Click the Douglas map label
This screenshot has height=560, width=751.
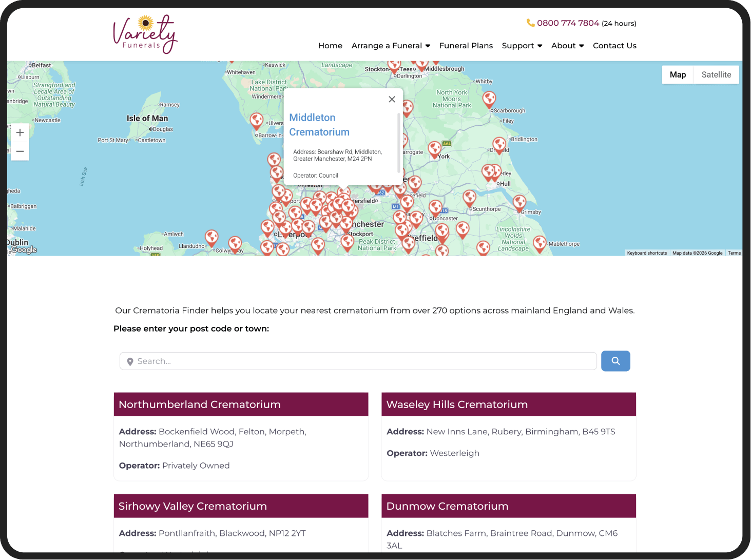163,129
